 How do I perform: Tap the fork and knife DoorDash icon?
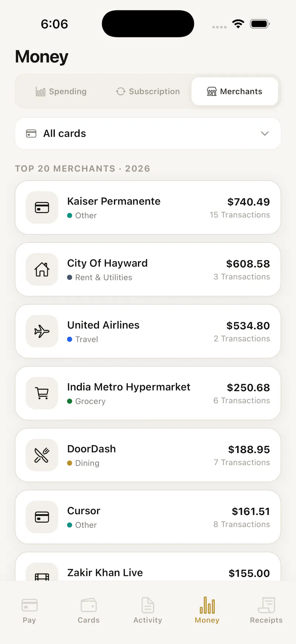[42, 455]
